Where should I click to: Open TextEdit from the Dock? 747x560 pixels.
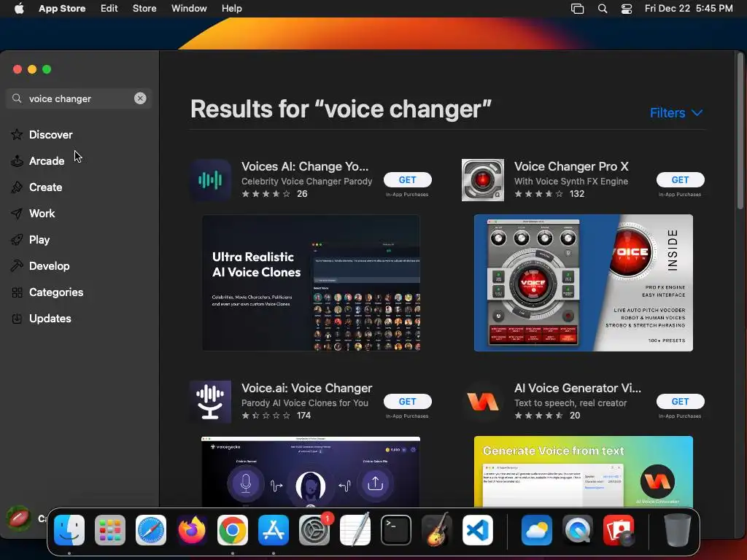(355, 530)
